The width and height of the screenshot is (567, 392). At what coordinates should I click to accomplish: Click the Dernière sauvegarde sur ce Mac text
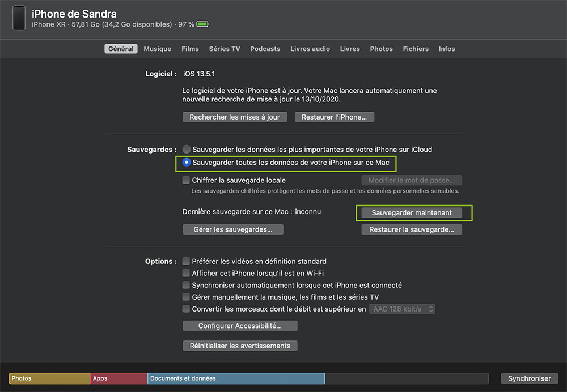pyautogui.click(x=252, y=212)
